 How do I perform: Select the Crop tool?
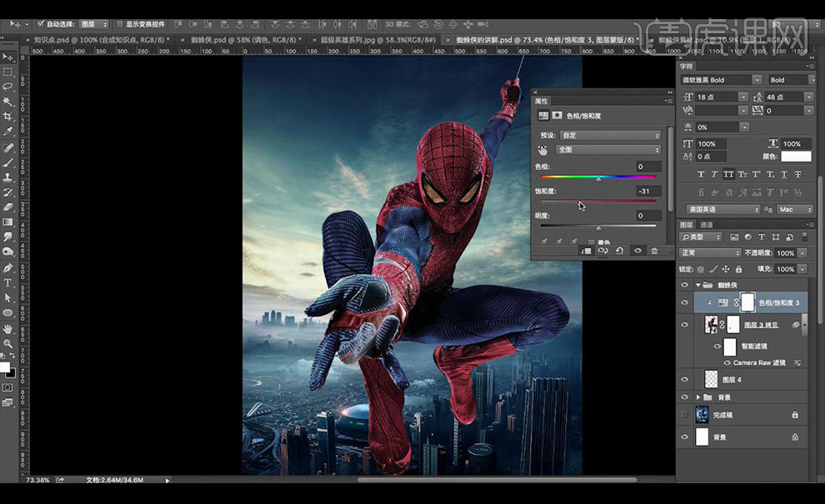click(7, 116)
